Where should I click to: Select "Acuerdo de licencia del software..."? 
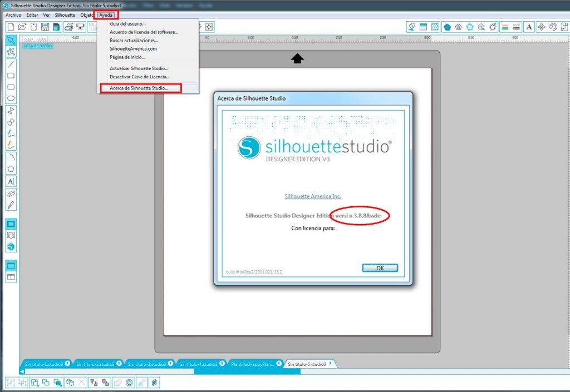click(144, 32)
